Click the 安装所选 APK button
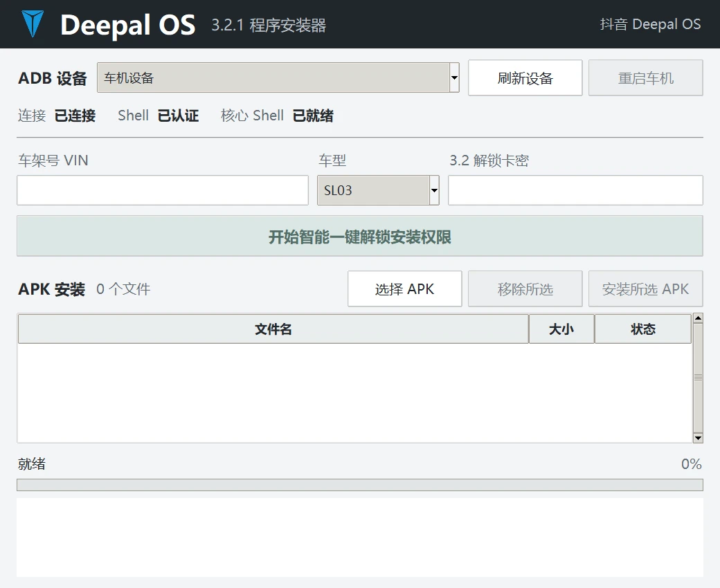Screen dimensions: 720x588 646,289
